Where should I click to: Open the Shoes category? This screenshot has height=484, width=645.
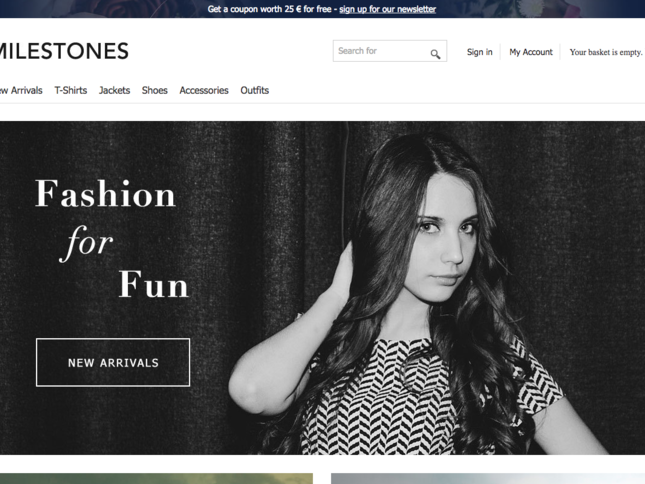pyautogui.click(x=154, y=90)
